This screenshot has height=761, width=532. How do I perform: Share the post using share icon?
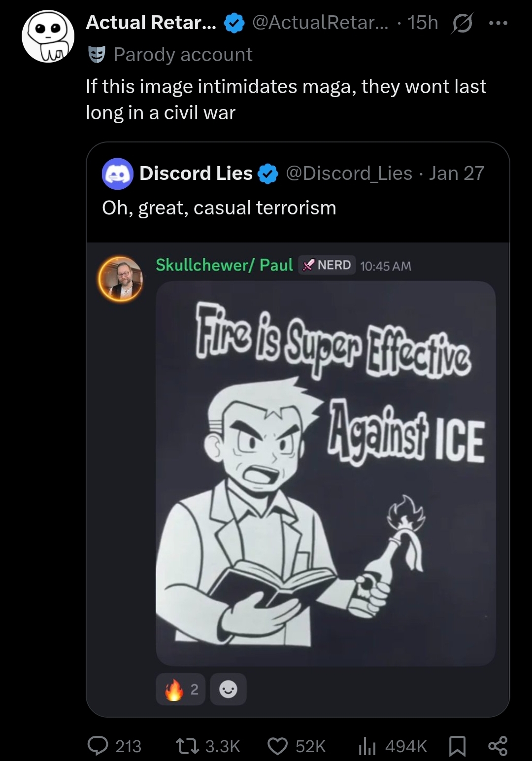(x=498, y=746)
